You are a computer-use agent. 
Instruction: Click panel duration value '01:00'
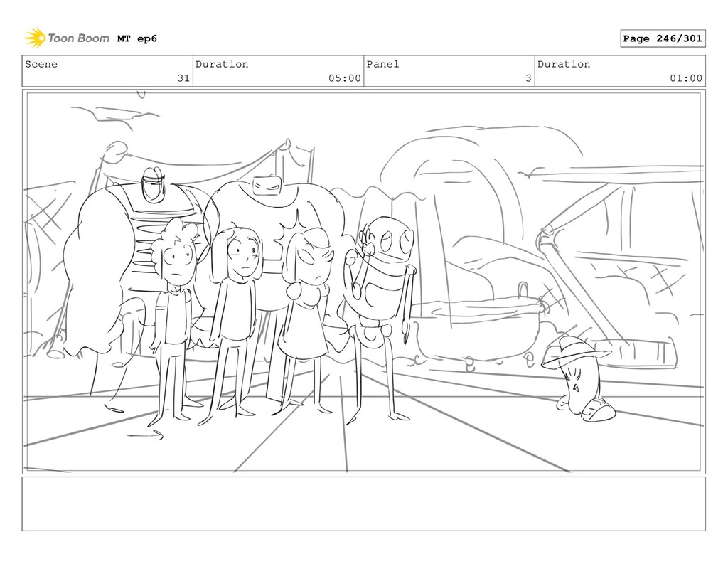[686, 78]
